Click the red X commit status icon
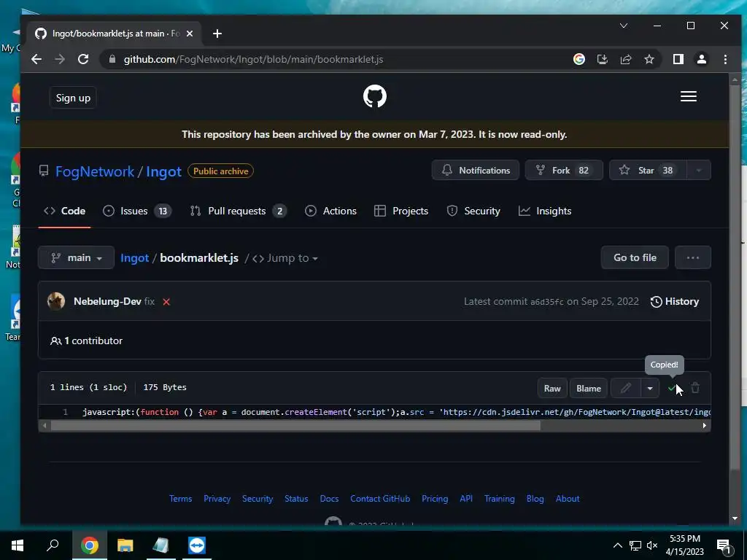The height and width of the screenshot is (560, 747). (x=166, y=302)
